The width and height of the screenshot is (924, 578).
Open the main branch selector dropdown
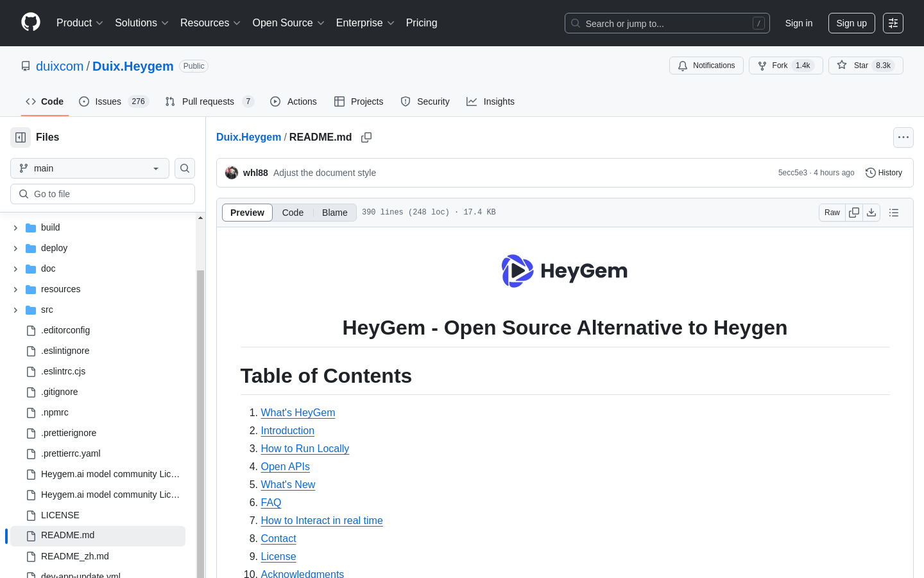tap(90, 168)
